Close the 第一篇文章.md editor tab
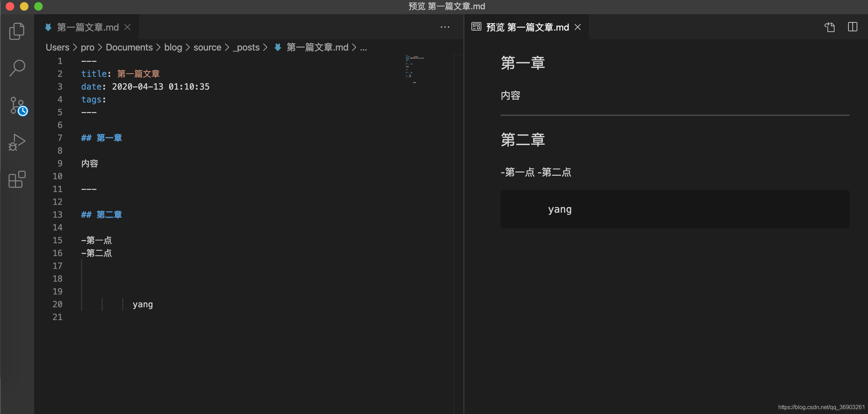 pos(127,27)
